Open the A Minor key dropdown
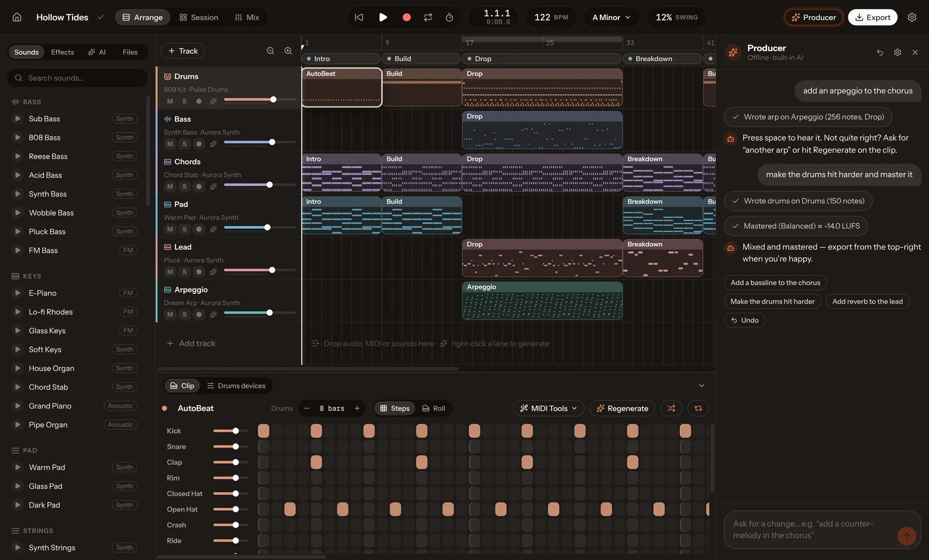 coord(611,17)
